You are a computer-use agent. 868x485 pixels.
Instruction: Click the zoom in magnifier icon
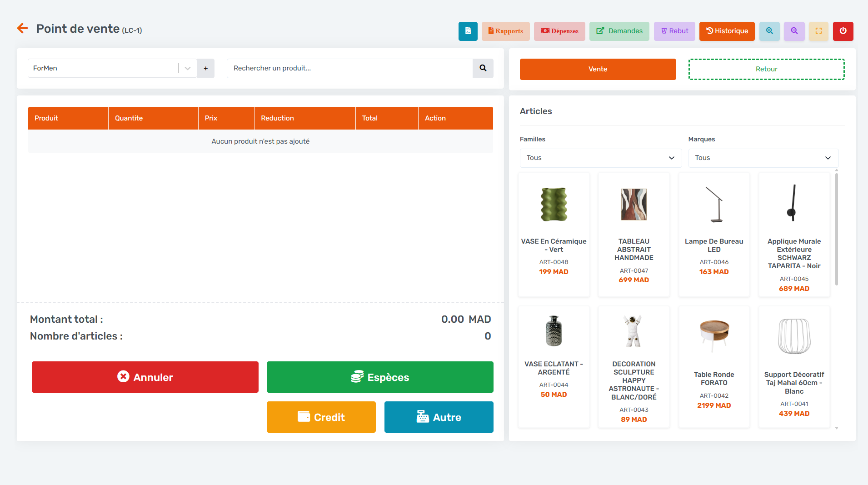pyautogui.click(x=769, y=31)
